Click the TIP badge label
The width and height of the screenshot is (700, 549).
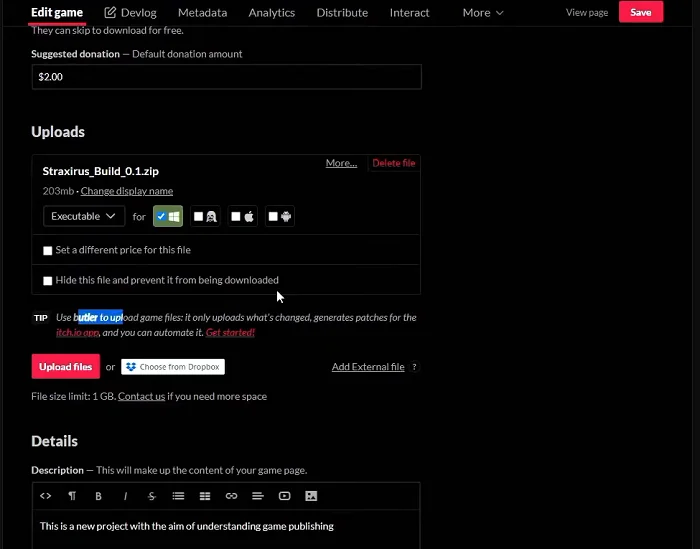click(41, 318)
